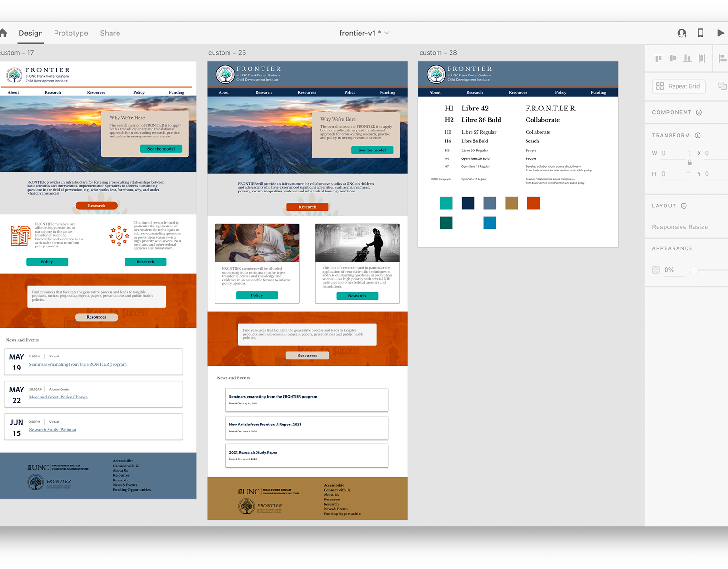
Task: Open the Component info icon
Action: click(699, 112)
